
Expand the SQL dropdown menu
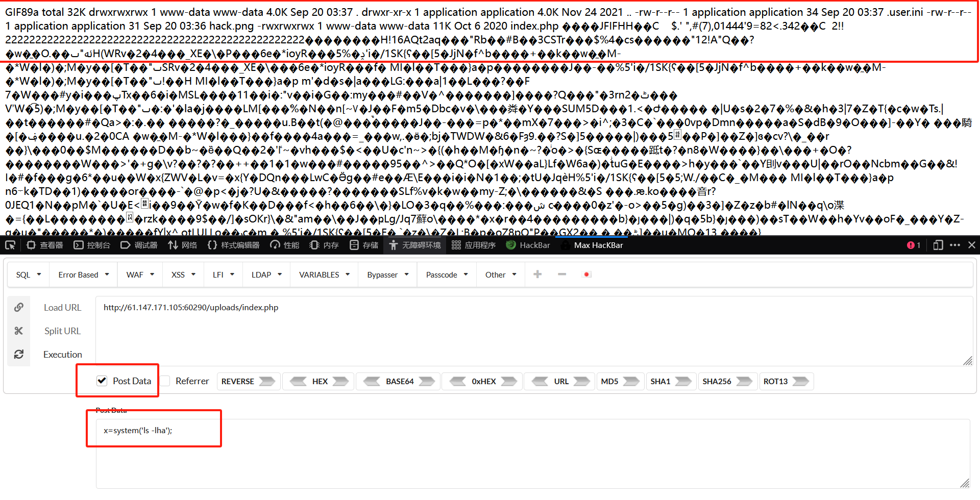pos(29,275)
